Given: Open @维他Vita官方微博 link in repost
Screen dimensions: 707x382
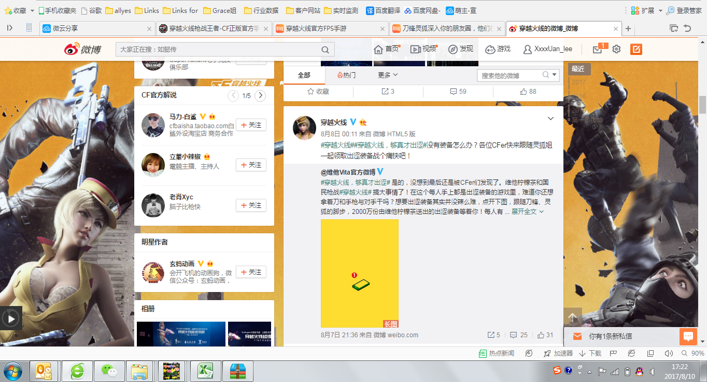Looking at the screenshot, I should coord(348,172).
